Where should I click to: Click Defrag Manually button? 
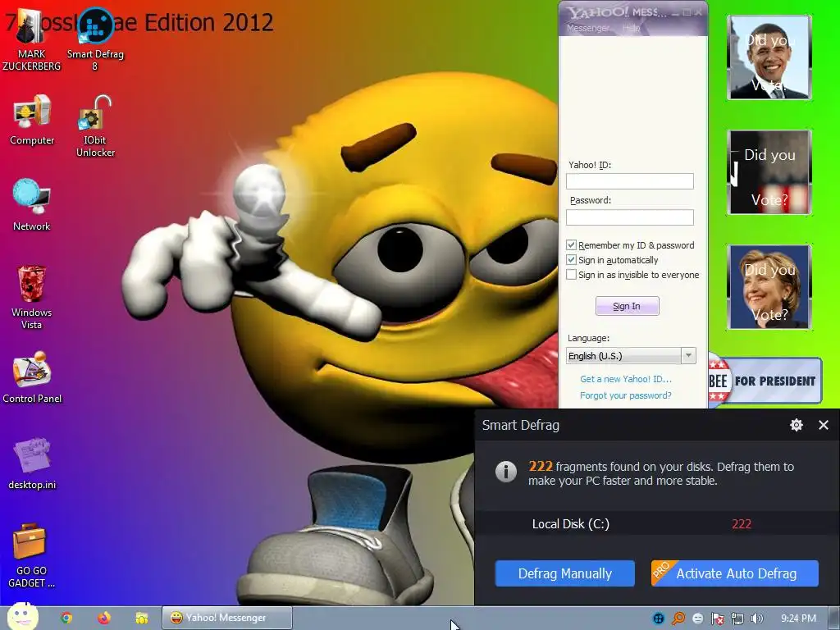pos(564,573)
